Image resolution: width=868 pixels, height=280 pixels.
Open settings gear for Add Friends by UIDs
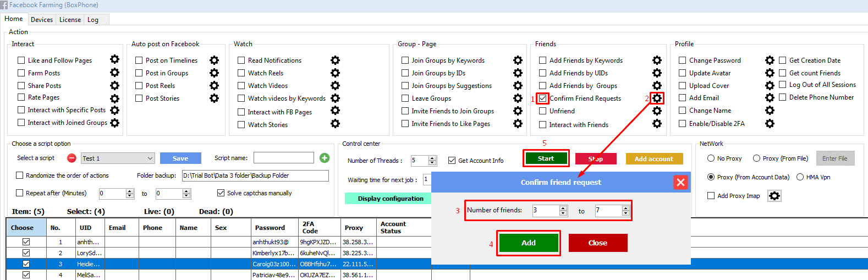coord(657,73)
